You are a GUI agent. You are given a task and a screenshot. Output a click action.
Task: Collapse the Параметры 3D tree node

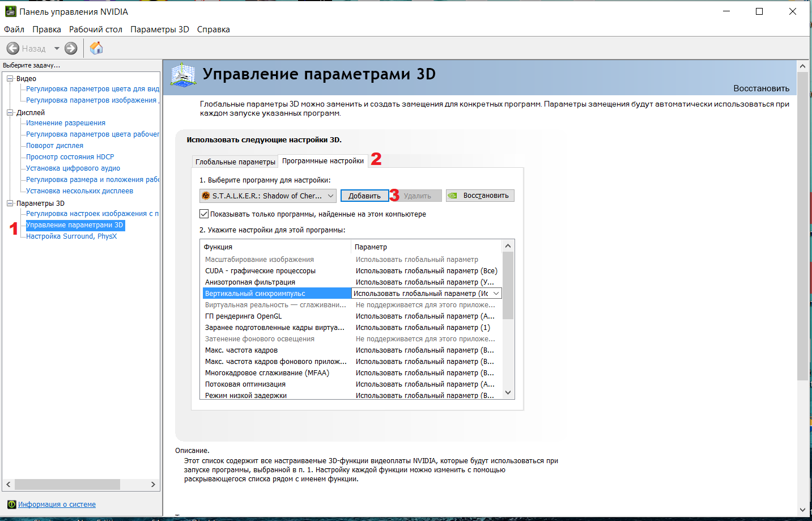(x=10, y=204)
